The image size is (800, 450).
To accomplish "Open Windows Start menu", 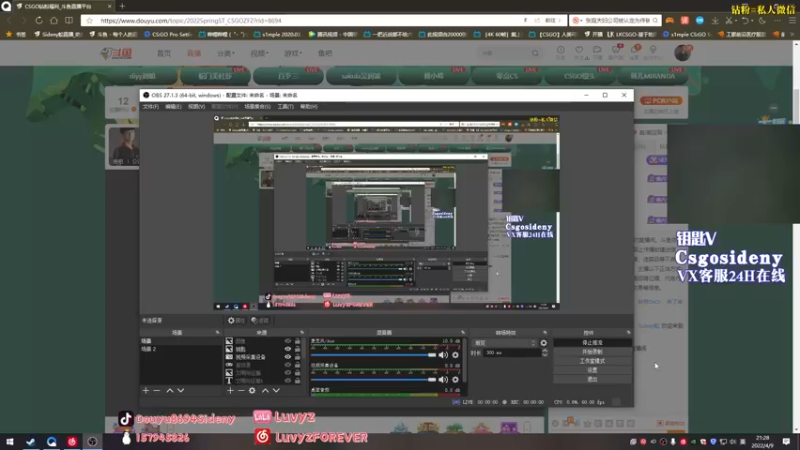I will pyautogui.click(x=10, y=441).
